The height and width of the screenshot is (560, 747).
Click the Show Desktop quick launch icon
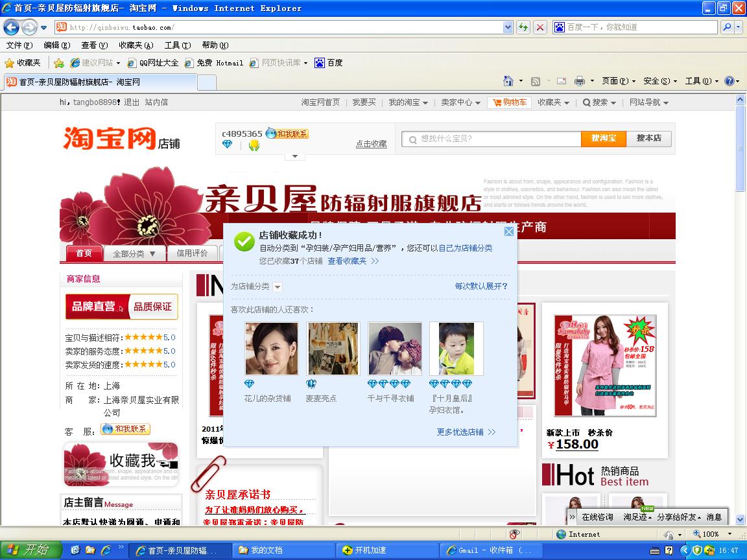click(75, 550)
